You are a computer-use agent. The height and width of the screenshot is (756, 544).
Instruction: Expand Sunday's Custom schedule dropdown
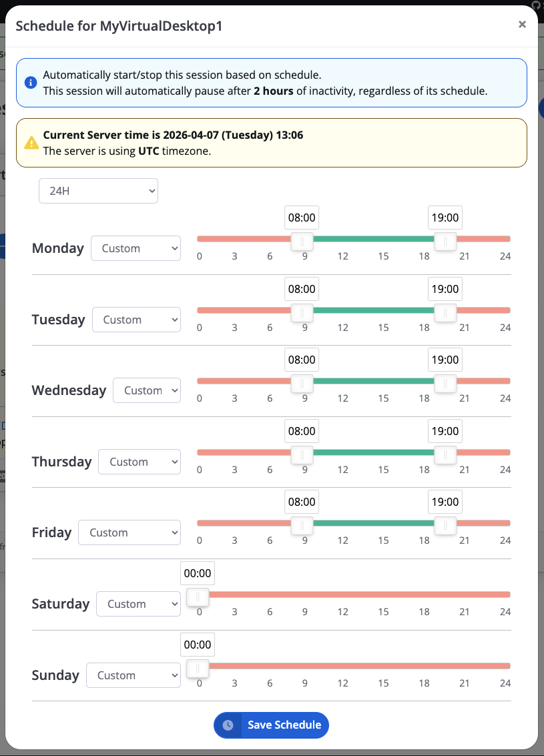tap(133, 675)
